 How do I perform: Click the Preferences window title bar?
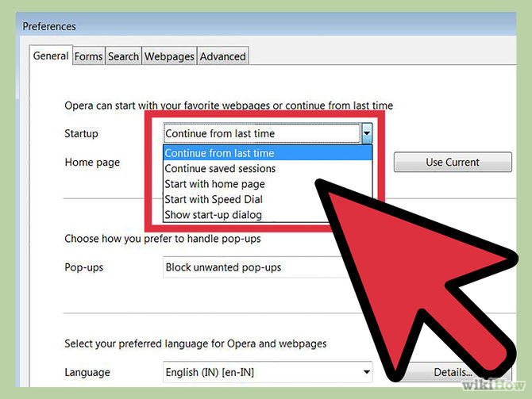(x=238, y=26)
